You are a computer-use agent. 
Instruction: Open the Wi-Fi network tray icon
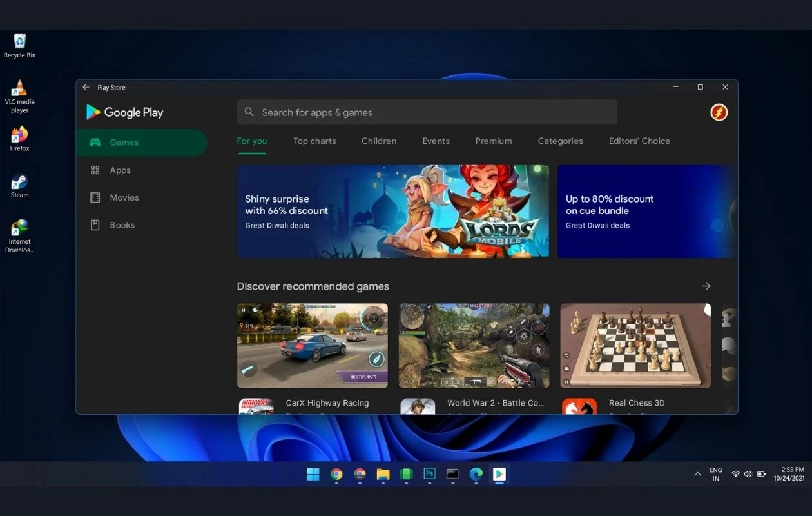pyautogui.click(x=735, y=474)
